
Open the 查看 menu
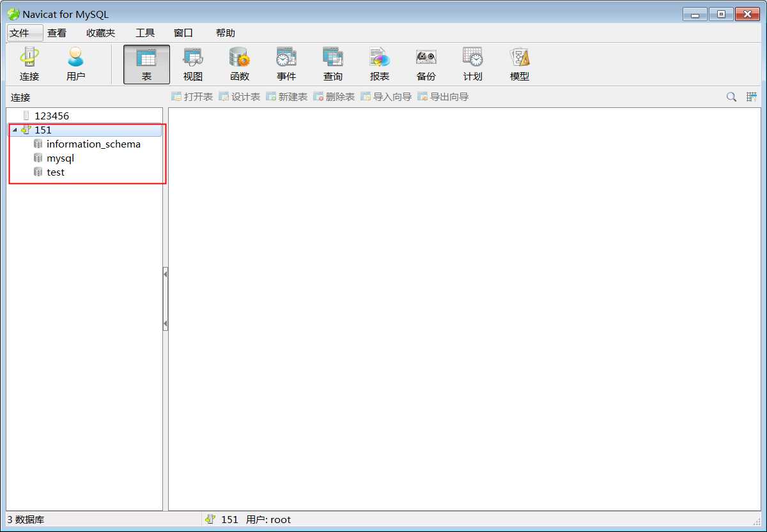pos(57,33)
